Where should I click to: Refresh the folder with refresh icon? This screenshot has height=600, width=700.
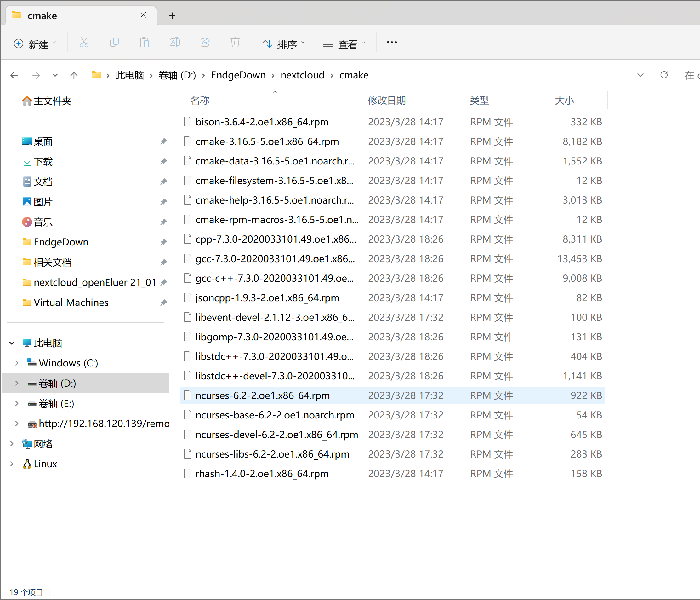(664, 75)
